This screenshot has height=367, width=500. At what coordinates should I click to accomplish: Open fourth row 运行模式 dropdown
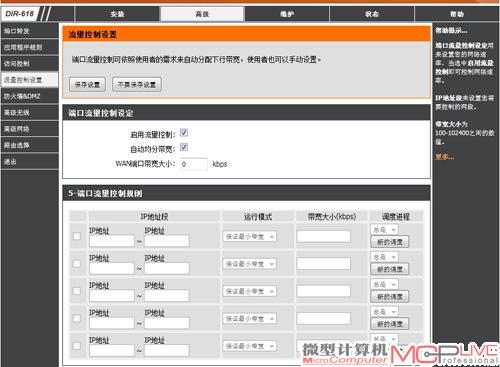point(250,319)
